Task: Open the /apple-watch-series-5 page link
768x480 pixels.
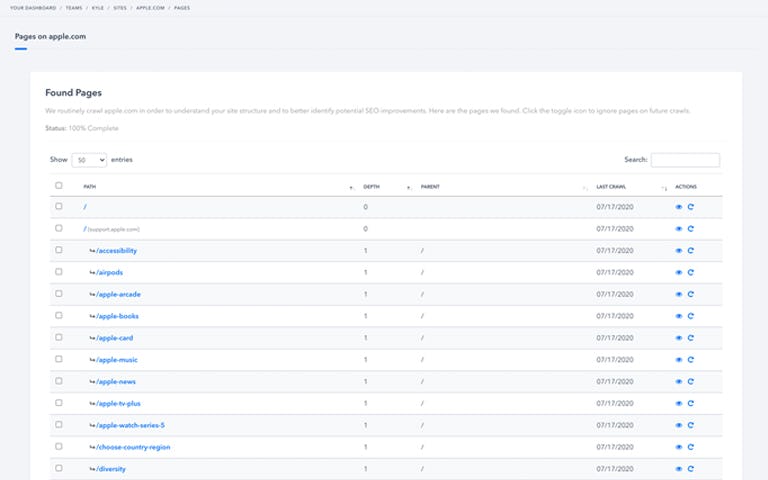Action: point(130,426)
